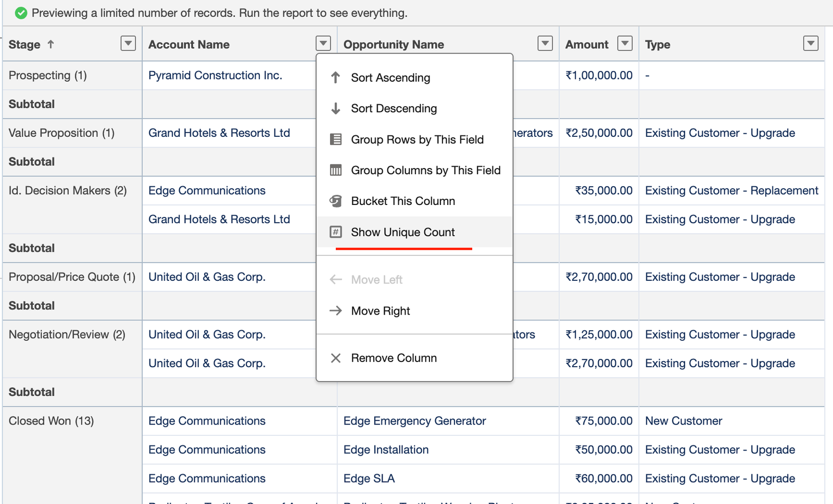Choose Show Unique Count from the menu
The width and height of the screenshot is (833, 504).
click(402, 232)
